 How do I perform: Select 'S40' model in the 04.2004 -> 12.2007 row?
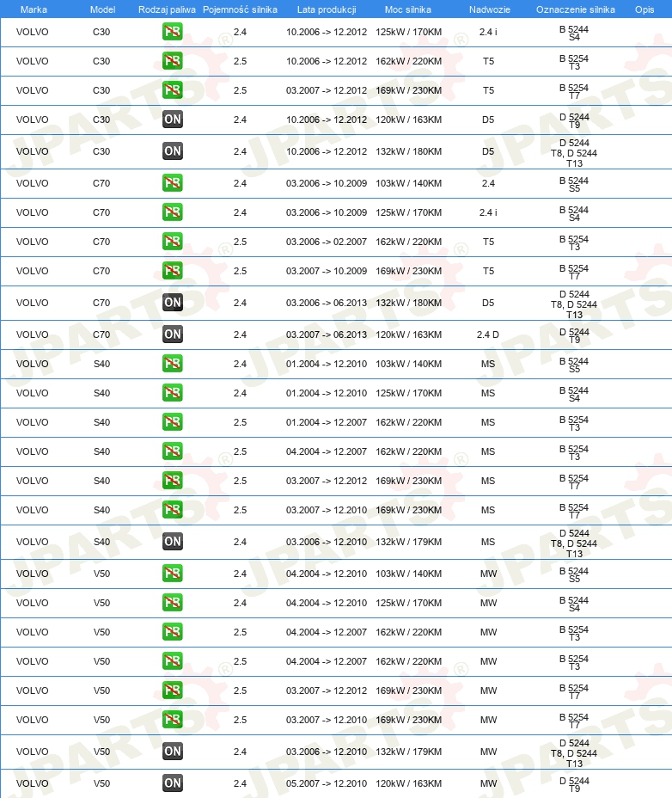(101, 452)
